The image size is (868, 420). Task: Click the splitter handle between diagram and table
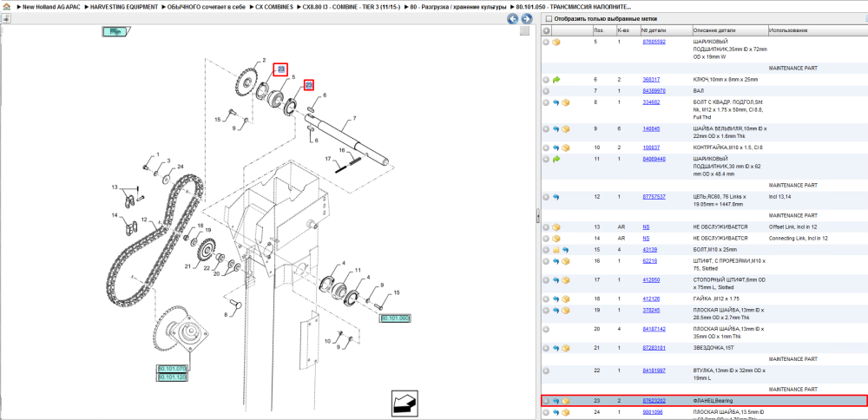coord(538,216)
